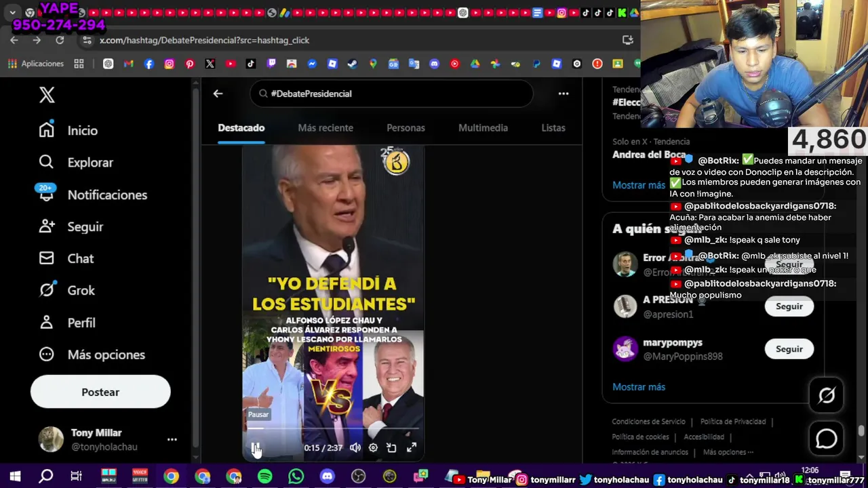Expand video to fullscreen
This screenshot has height=488, width=868.
point(412,447)
